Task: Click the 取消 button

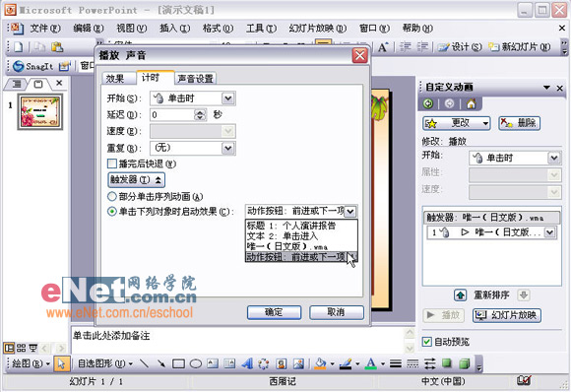Action: pyautogui.click(x=336, y=312)
